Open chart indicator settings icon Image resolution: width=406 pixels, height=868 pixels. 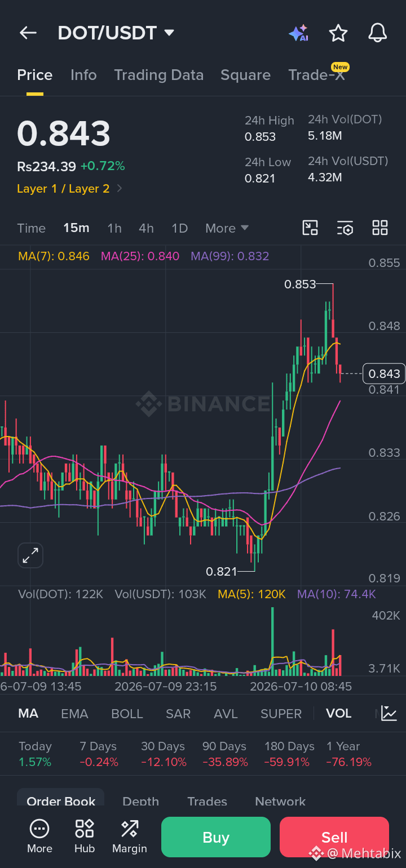(x=345, y=228)
